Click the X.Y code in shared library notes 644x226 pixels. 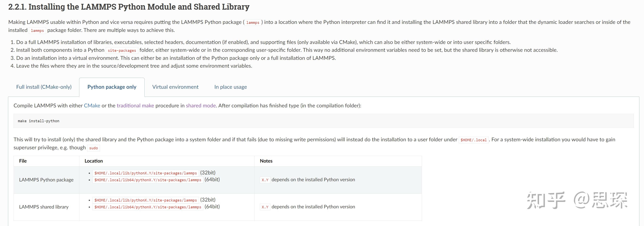[265, 207]
